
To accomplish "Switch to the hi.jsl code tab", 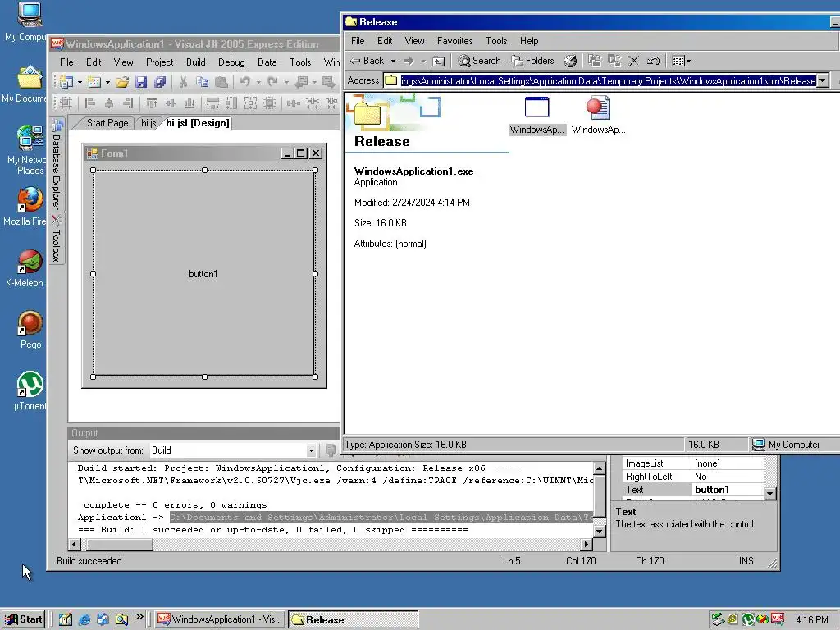I will click(x=149, y=123).
